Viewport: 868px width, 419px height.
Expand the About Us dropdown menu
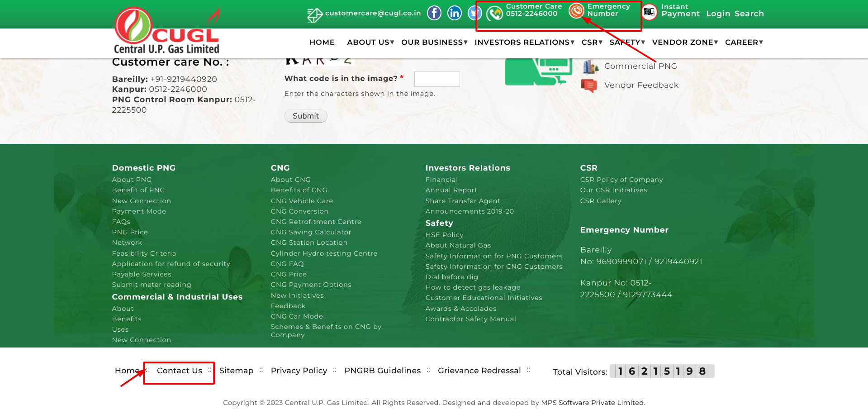pyautogui.click(x=370, y=42)
